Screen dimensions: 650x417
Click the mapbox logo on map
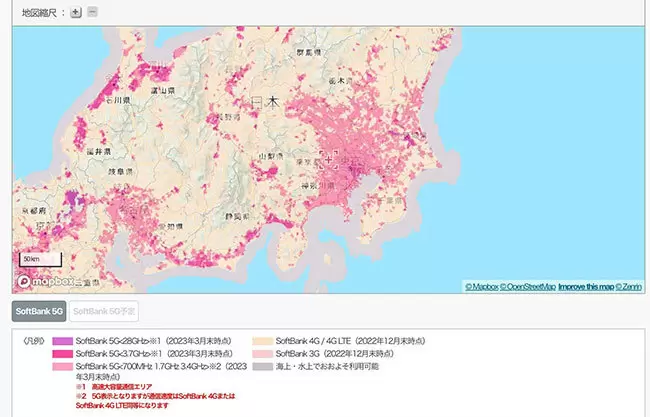pyautogui.click(x=45, y=282)
